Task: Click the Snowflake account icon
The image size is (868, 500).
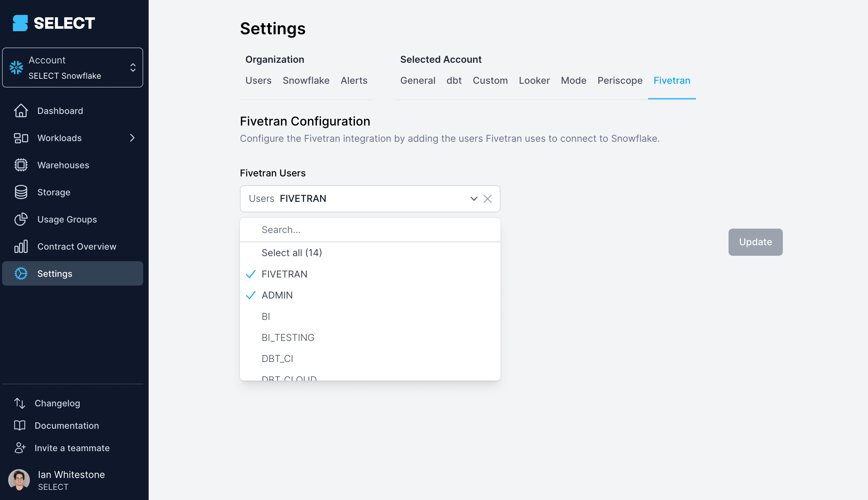Action: 16,67
